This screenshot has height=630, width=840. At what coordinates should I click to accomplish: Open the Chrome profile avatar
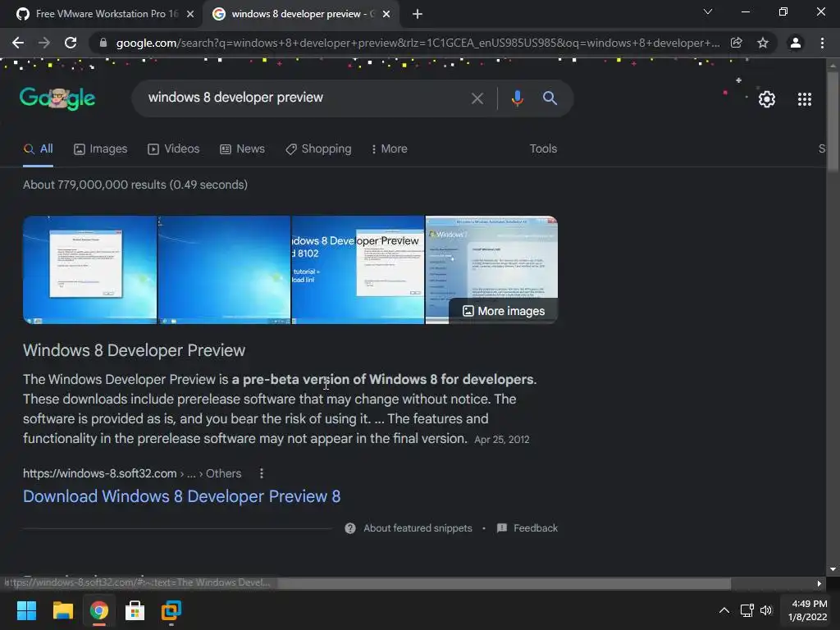click(796, 43)
